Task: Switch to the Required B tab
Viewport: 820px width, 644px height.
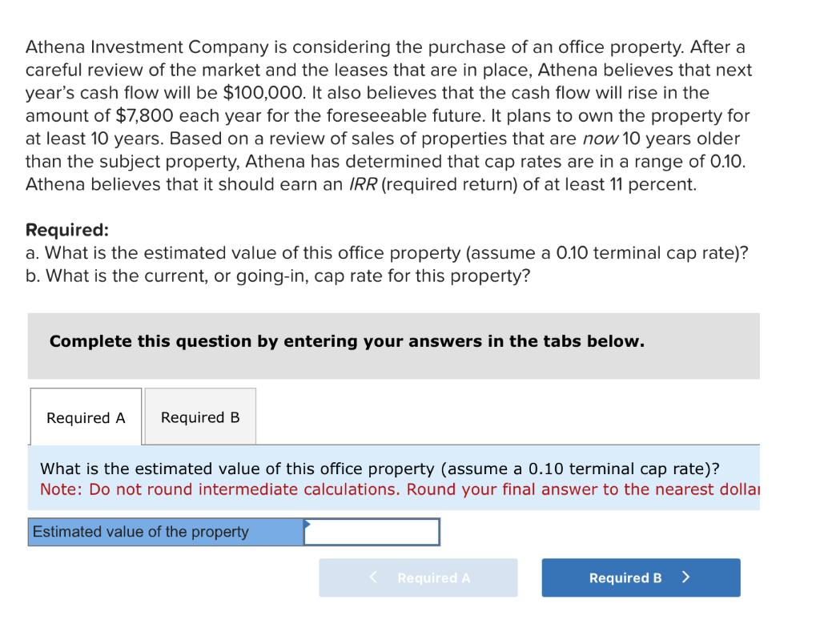Action: 199,417
